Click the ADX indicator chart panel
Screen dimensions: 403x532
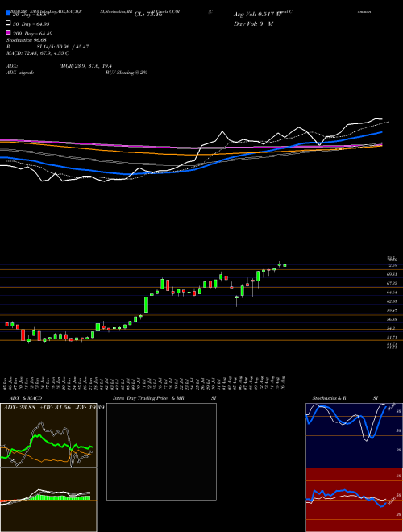point(48,435)
